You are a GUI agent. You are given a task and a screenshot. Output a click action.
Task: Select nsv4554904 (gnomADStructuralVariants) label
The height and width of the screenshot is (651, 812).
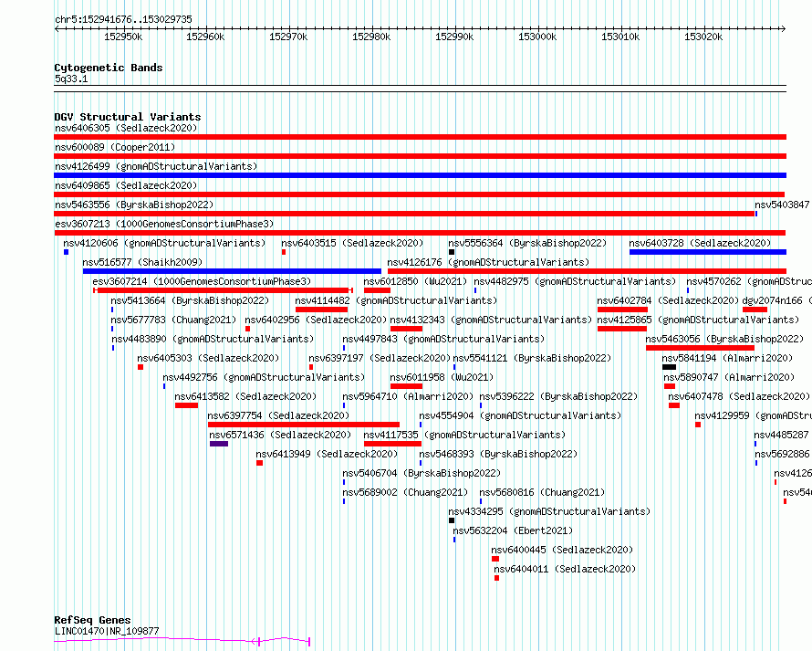click(520, 415)
